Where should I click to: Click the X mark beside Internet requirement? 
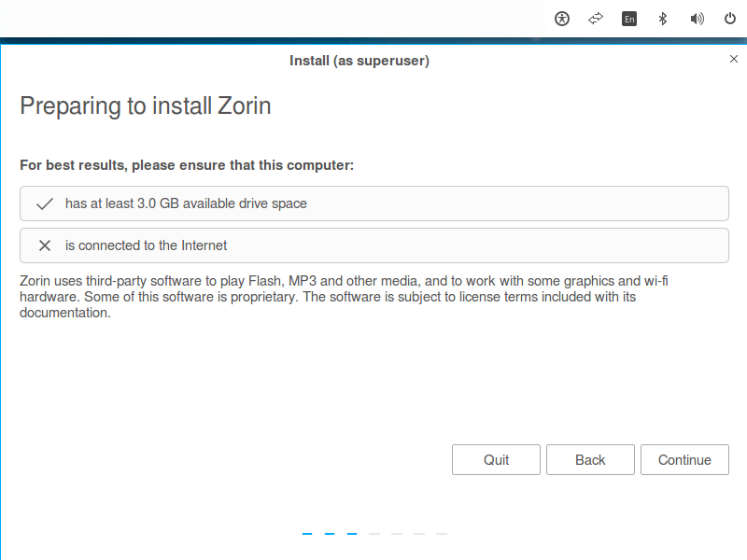pyautogui.click(x=45, y=245)
